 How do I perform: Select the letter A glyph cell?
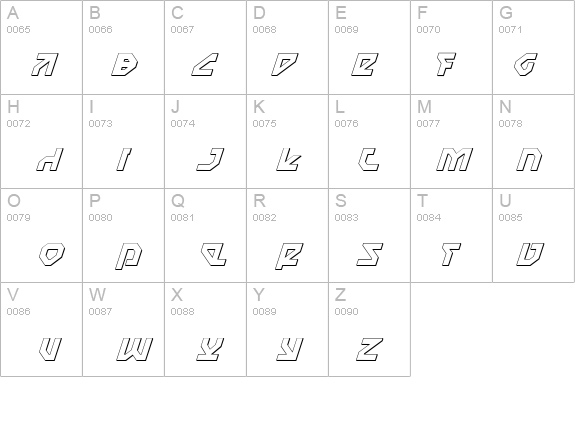[x=41, y=47]
